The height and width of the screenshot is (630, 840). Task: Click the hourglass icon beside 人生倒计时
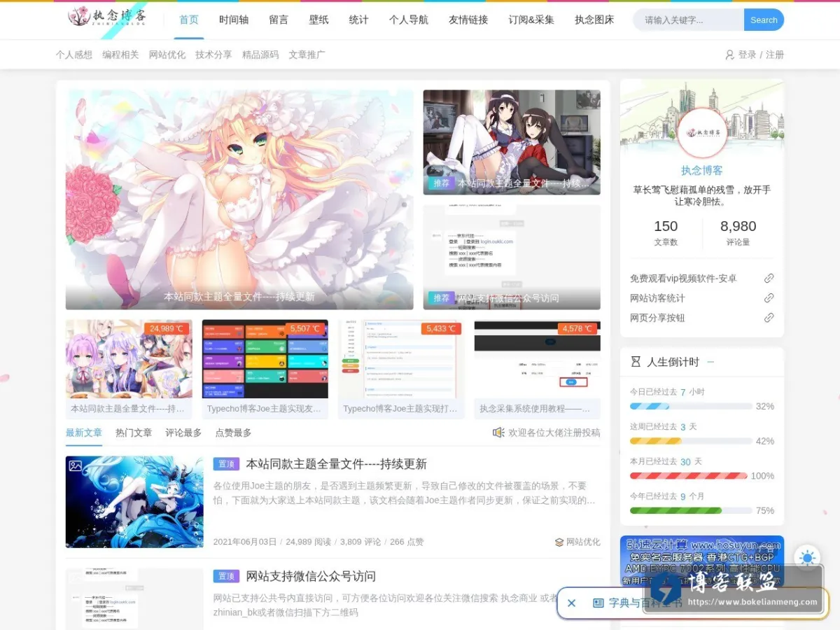click(x=636, y=362)
